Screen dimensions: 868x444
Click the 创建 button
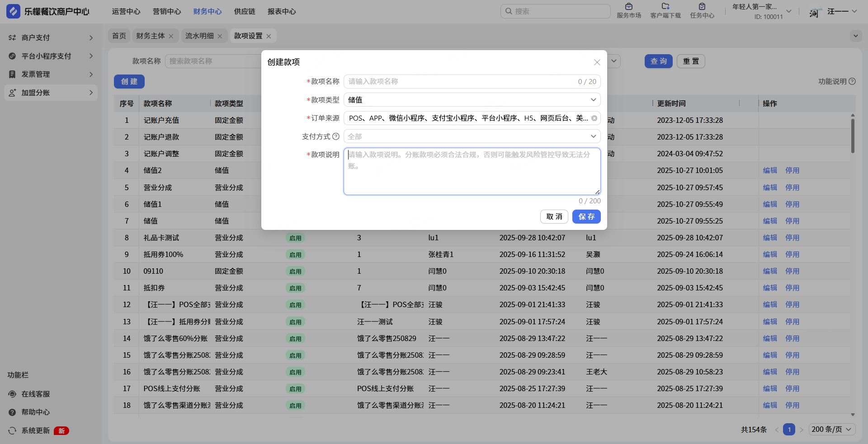129,81
